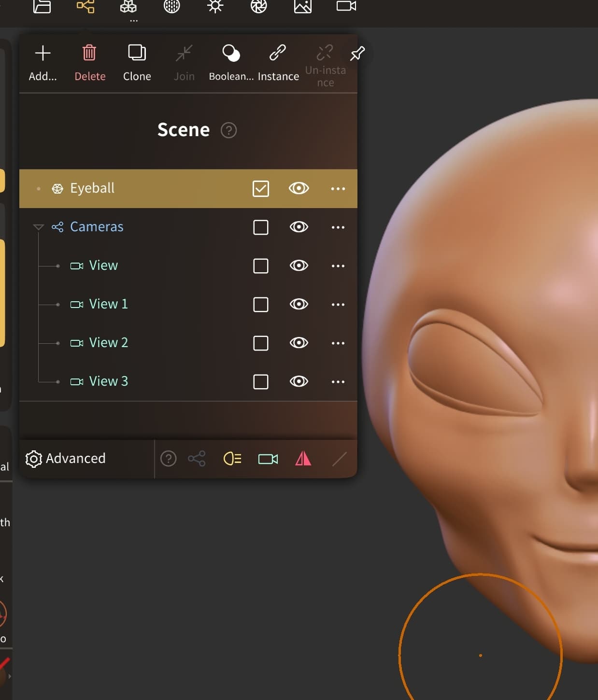Click the View 1 camera icon
The height and width of the screenshot is (700, 598).
tap(77, 305)
